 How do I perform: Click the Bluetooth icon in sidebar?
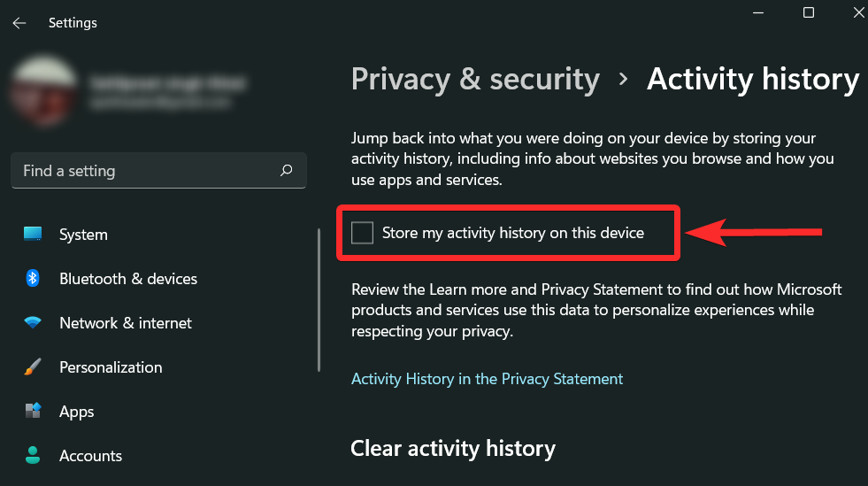point(33,279)
